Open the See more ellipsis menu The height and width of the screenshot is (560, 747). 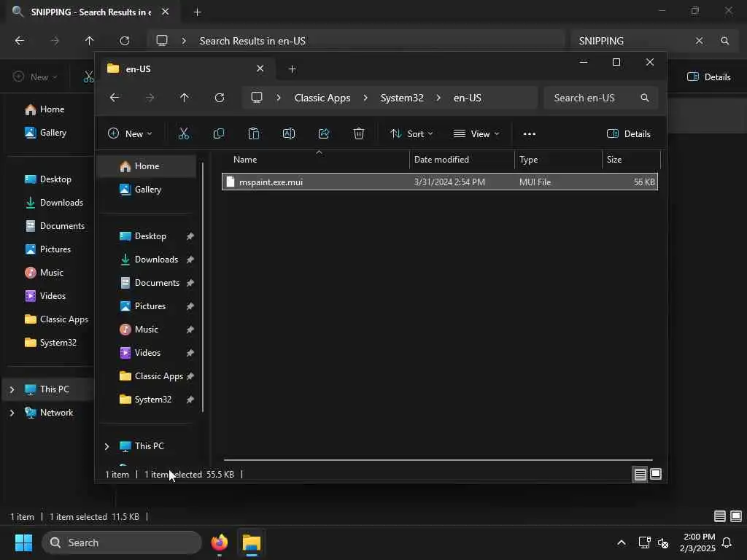click(x=530, y=134)
